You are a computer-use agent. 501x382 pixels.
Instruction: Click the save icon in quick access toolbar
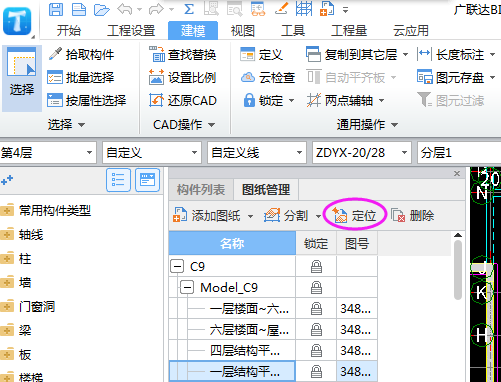(x=56, y=9)
